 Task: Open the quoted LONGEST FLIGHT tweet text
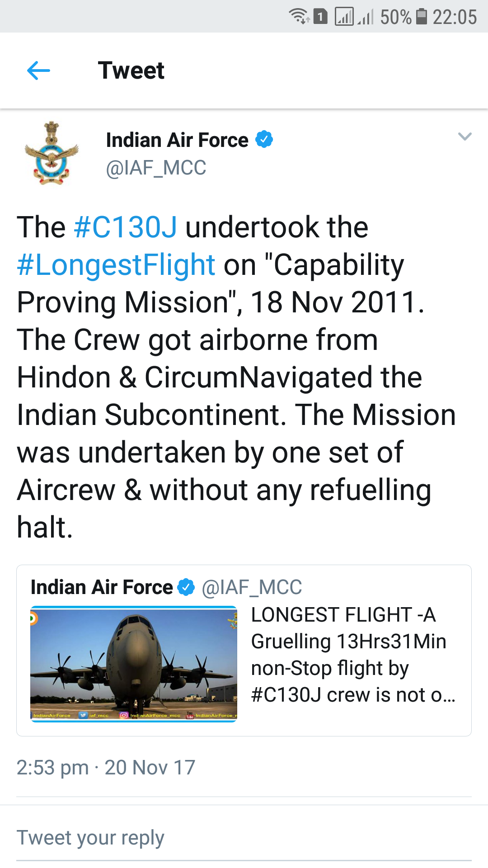click(353, 655)
